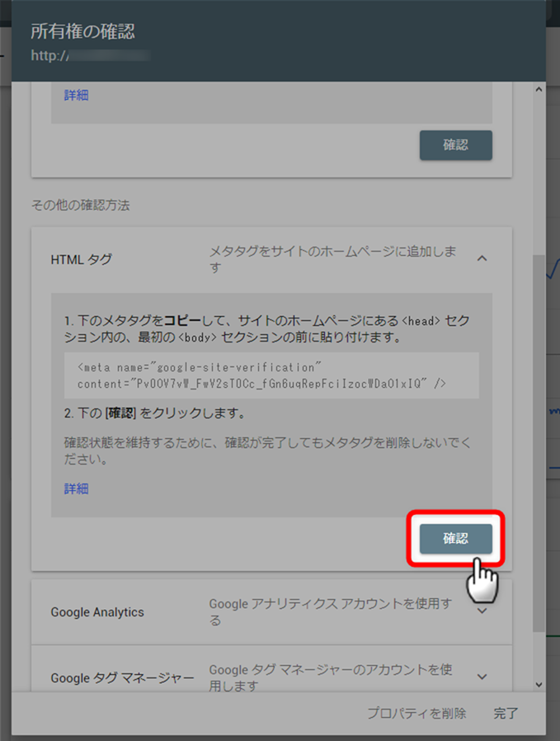
Task: Click the 所有権の確認 dialog title
Action: (82, 32)
